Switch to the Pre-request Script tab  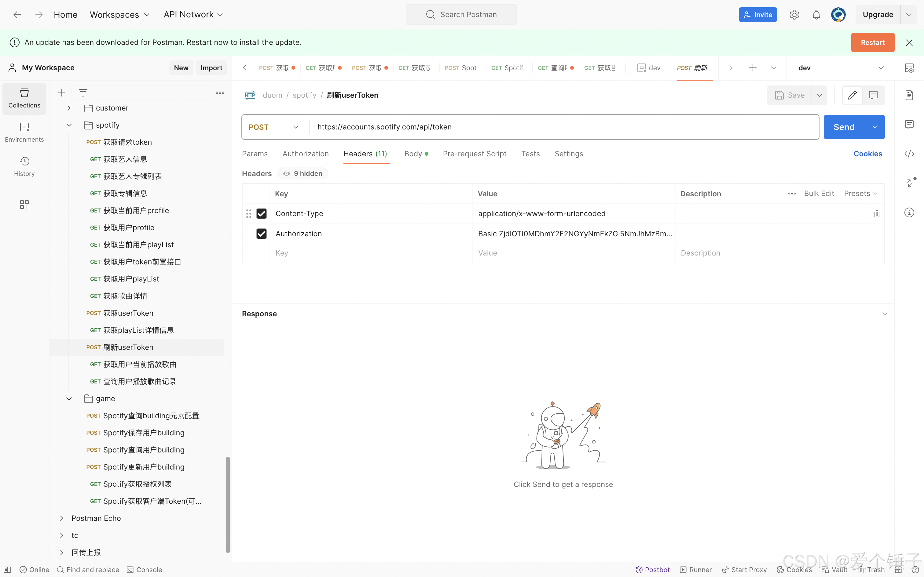coord(474,154)
